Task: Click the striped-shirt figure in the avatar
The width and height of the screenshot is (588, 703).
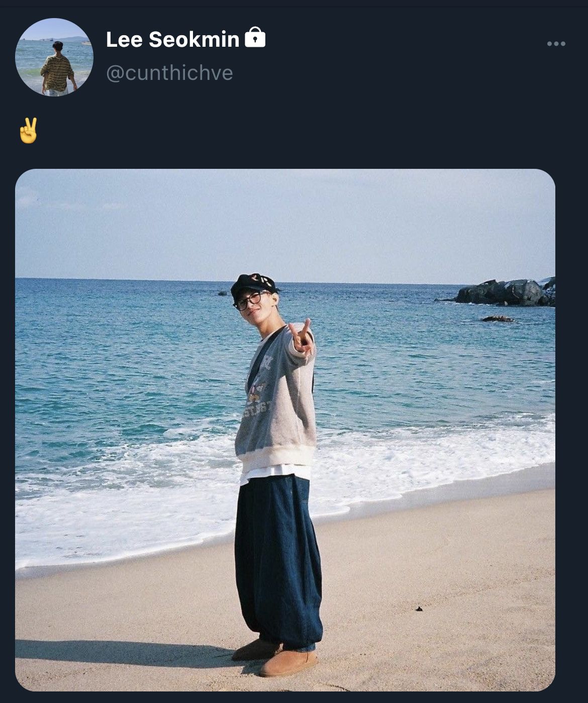Action: 57,70
